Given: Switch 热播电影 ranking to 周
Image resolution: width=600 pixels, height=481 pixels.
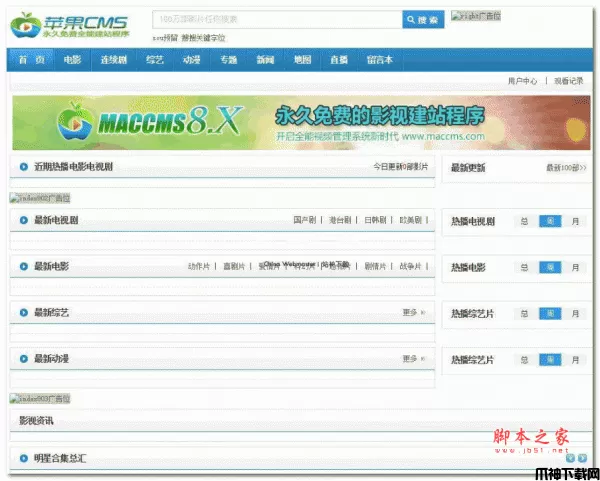Looking at the screenshot, I should [x=550, y=267].
